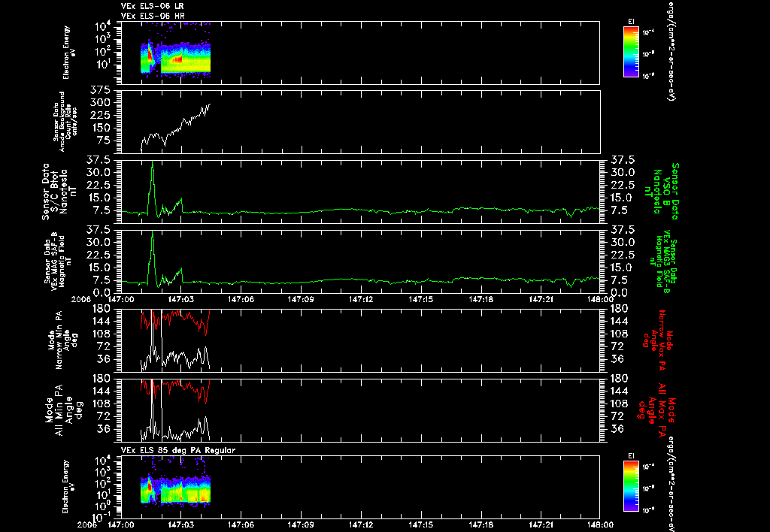Click the '75' tick on the count rate axis
The image size is (770, 532).
(x=104, y=141)
